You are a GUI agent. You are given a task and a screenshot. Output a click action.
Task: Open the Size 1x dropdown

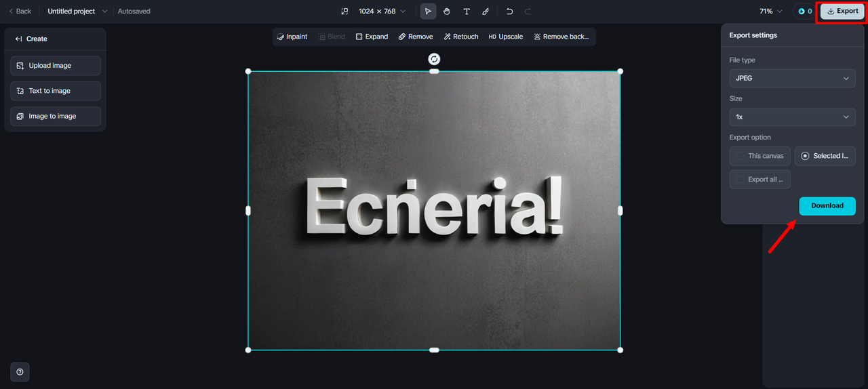pyautogui.click(x=792, y=117)
